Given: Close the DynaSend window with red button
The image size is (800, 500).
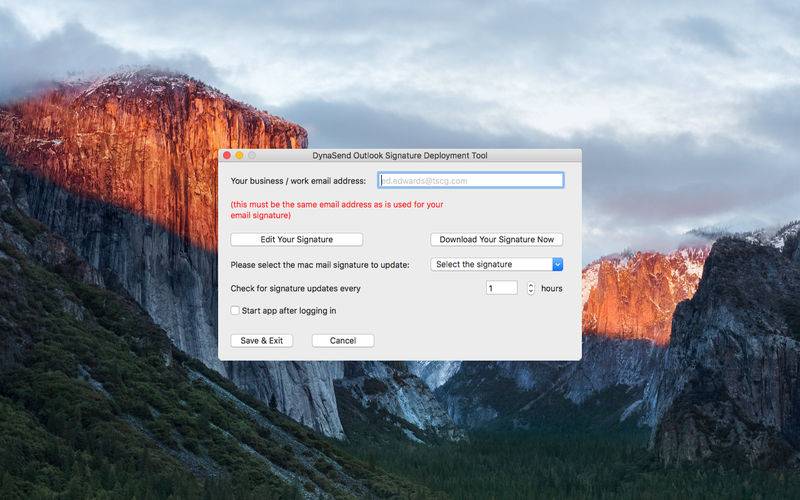Looking at the screenshot, I should [x=227, y=155].
